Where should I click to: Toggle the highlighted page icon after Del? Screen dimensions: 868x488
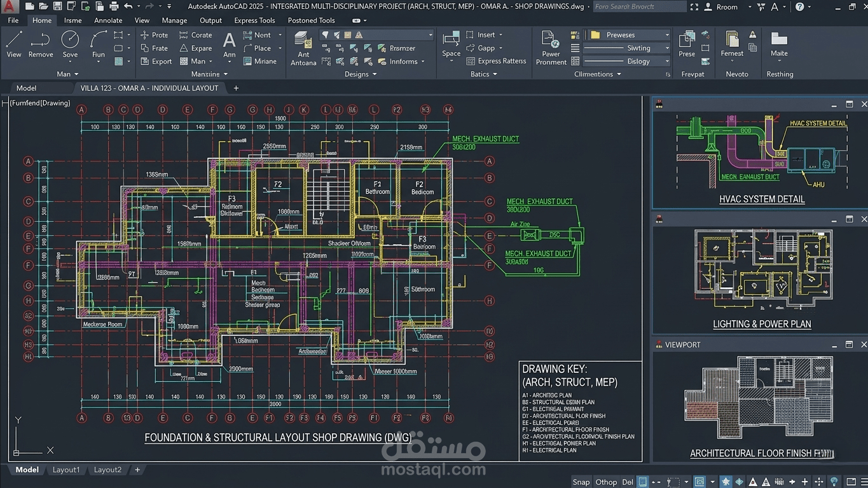(642, 482)
